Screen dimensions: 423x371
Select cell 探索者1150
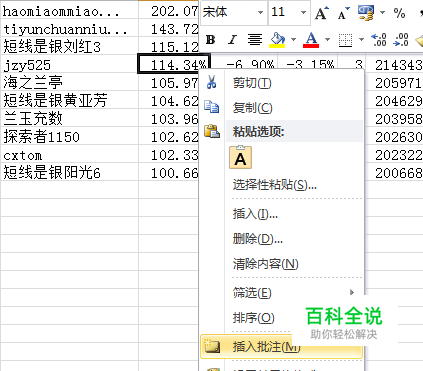69,137
